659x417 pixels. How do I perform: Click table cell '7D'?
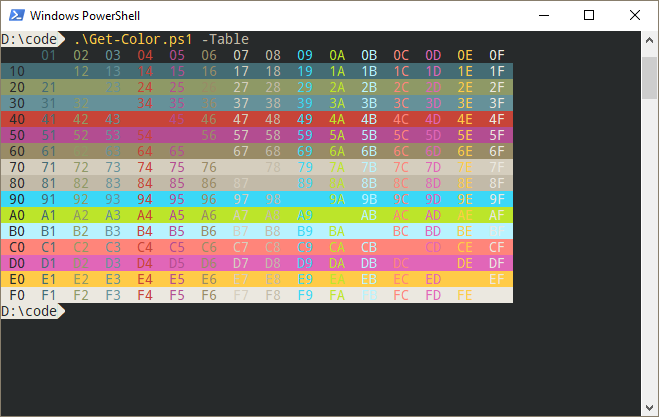[433, 167]
